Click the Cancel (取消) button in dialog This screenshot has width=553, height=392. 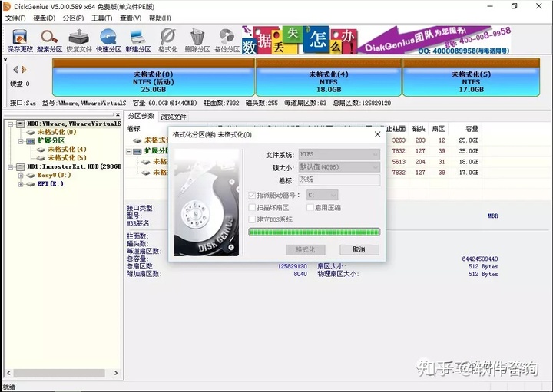point(359,250)
